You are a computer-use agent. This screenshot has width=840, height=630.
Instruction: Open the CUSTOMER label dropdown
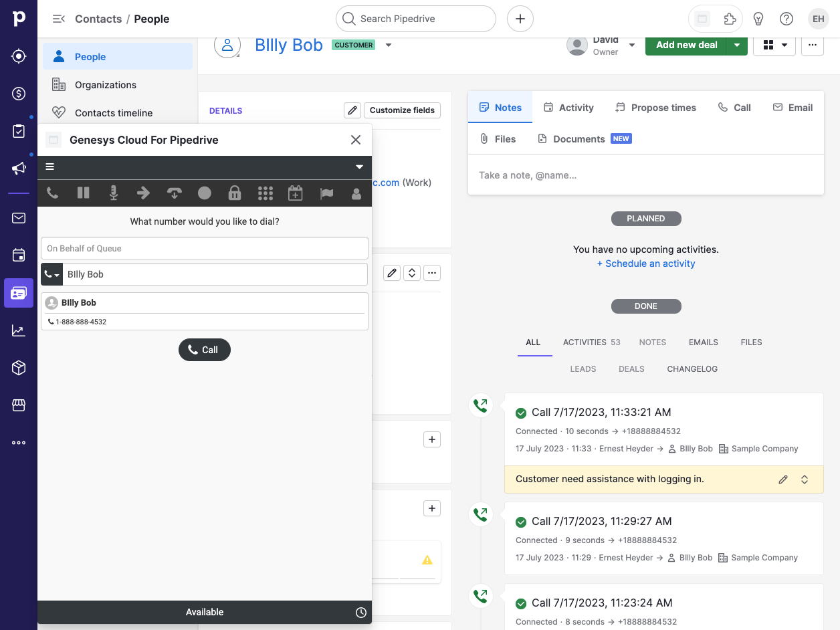click(389, 45)
